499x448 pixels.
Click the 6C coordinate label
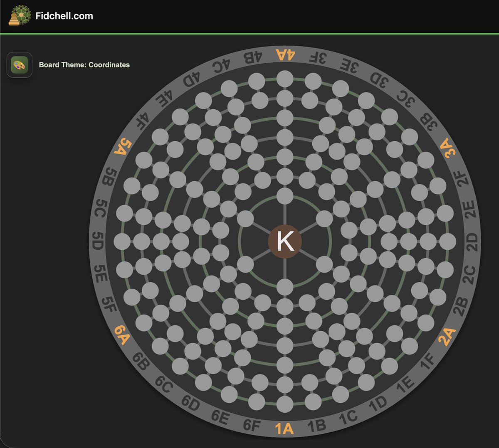click(x=163, y=384)
